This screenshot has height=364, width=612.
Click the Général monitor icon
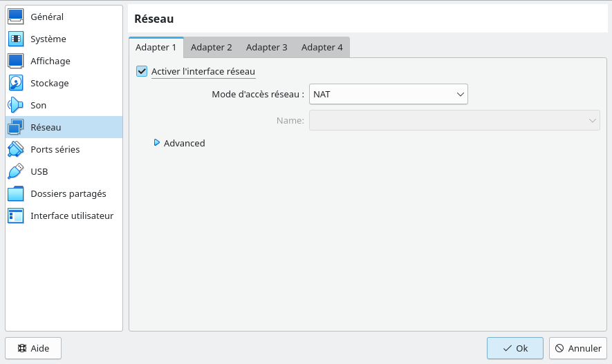pos(16,17)
